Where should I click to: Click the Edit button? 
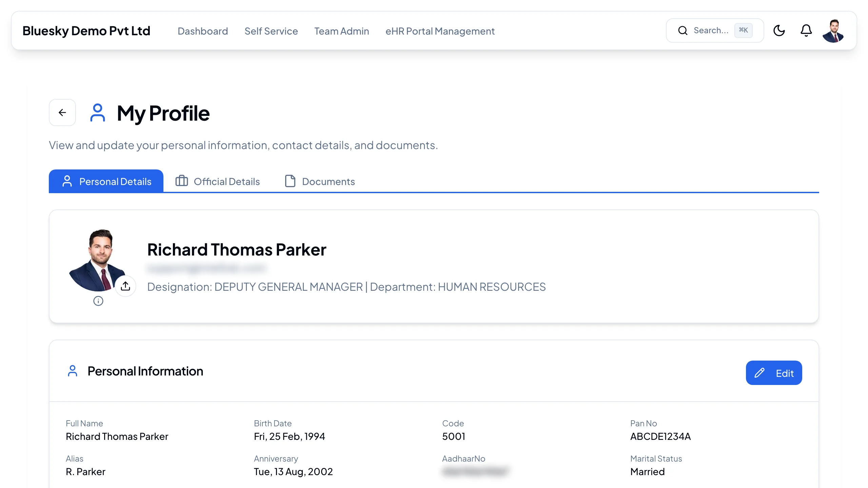click(x=774, y=373)
